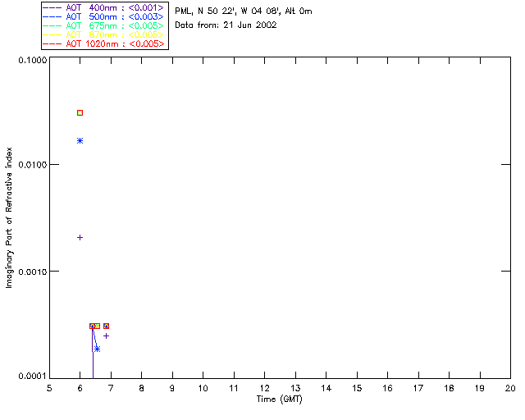
Task: Click the y-axis title 'Imaginary Part of Refractive index'
Action: [9, 217]
